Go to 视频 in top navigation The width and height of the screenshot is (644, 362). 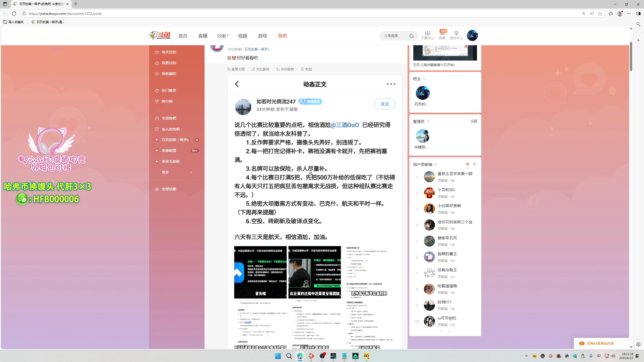pos(243,36)
